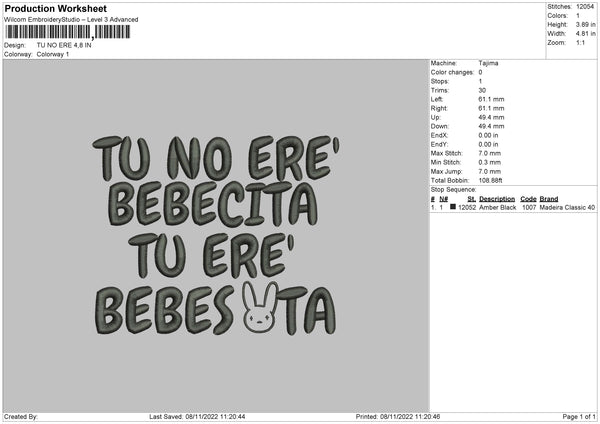Click the Code column header
Viewport: 600px width, 424px height.
529,199
